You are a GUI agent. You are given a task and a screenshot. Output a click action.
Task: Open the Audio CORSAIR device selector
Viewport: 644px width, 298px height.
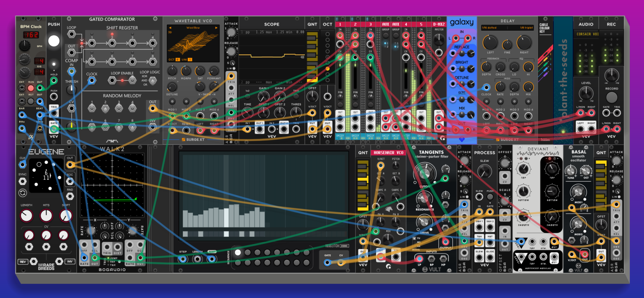[586, 34]
